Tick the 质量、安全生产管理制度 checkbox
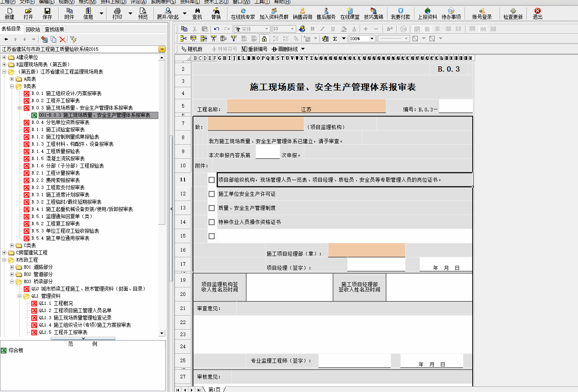Image resolution: width=578 pixels, height=392 pixels. [x=212, y=208]
